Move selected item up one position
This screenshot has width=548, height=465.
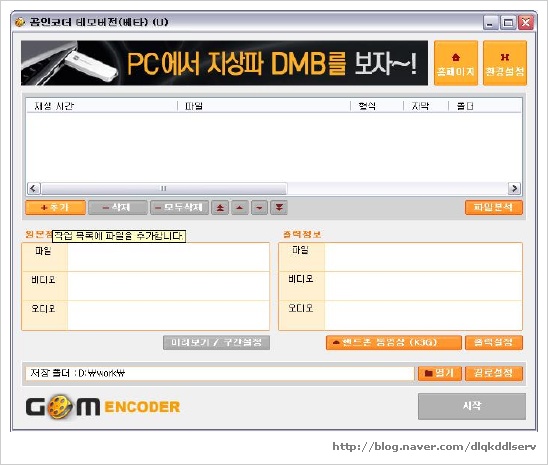(x=239, y=208)
